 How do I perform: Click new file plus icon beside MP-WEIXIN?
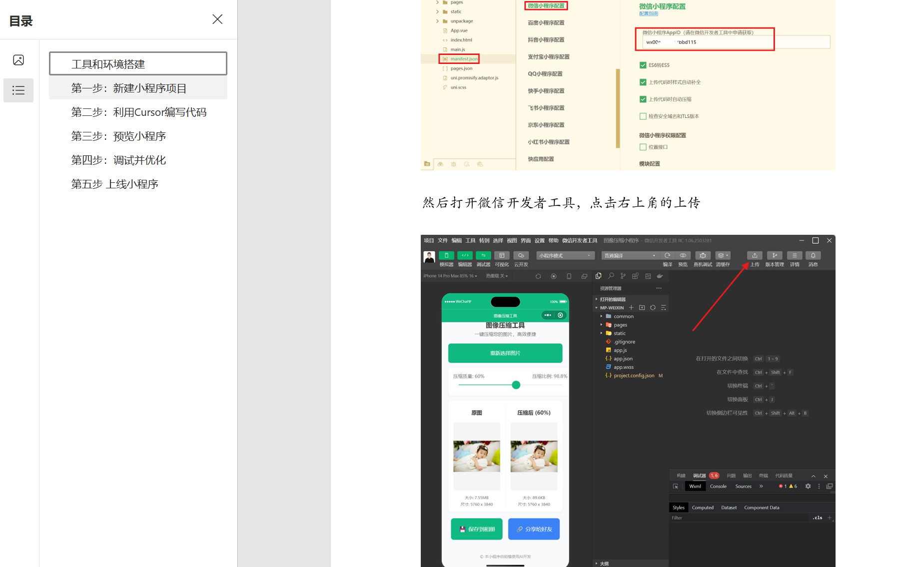click(x=631, y=308)
